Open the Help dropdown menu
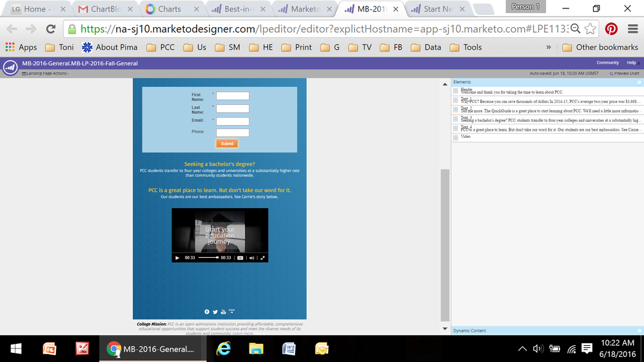Viewport: 644px width, 362px height. pos(632,62)
